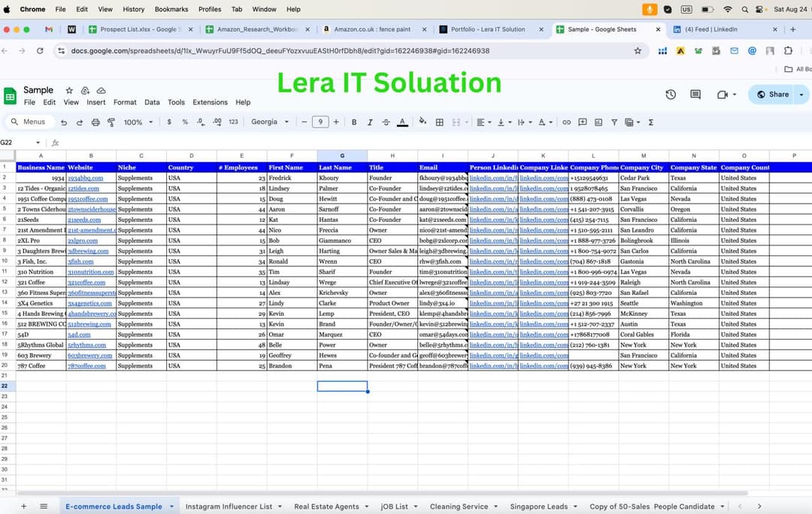
Task: Open the text color picker
Action: click(x=401, y=122)
